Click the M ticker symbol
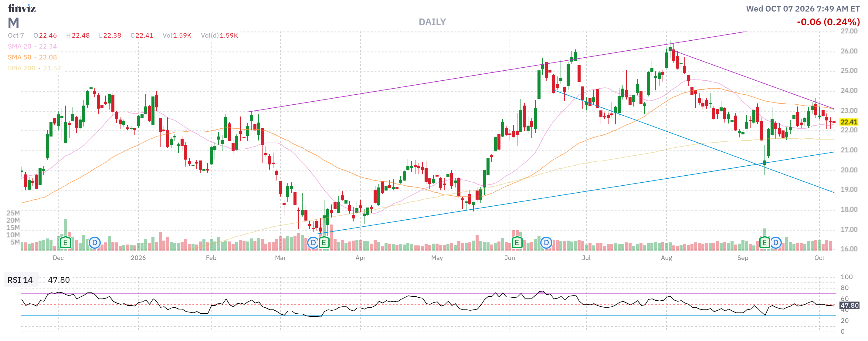Viewport: 868px width, 341px height. pyautogui.click(x=13, y=23)
